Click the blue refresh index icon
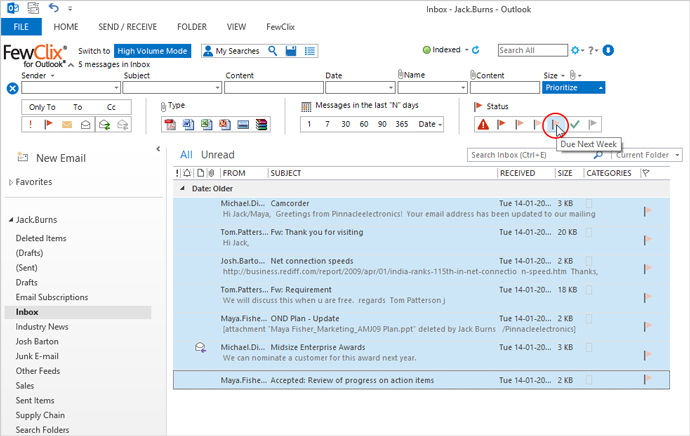 click(x=476, y=50)
